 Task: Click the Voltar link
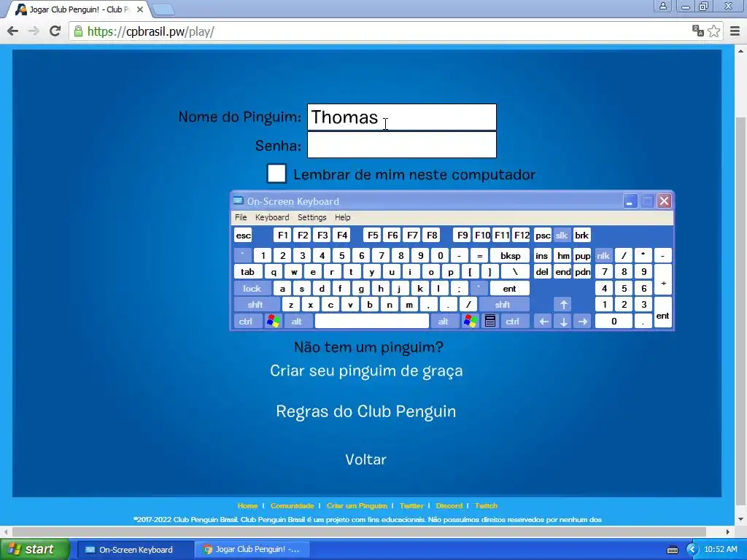click(366, 459)
